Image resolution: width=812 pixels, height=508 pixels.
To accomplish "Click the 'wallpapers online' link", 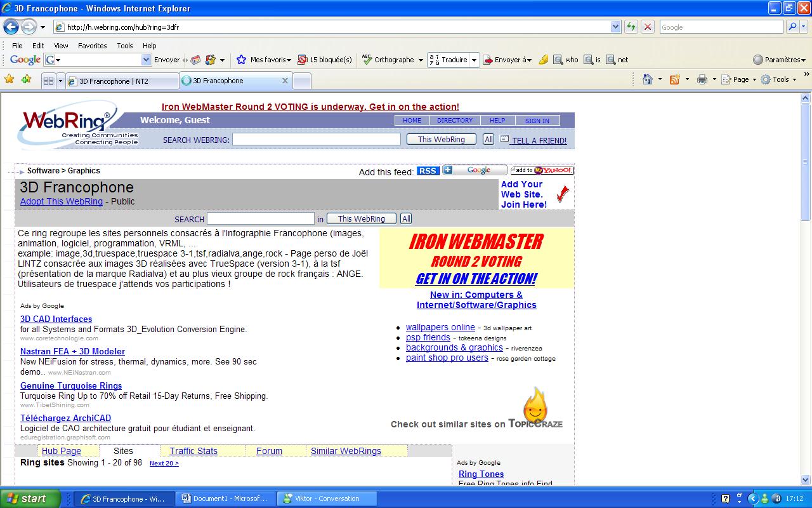I will pos(440,327).
